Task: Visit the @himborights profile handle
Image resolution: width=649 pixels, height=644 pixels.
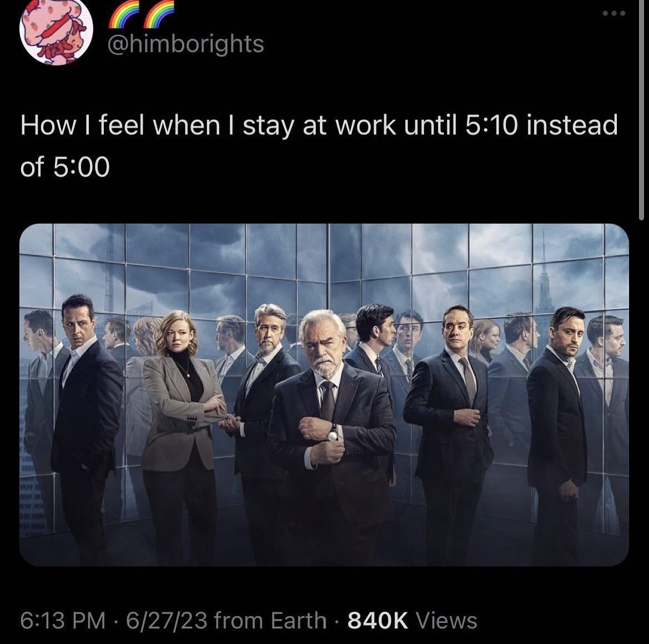Action: [x=185, y=44]
